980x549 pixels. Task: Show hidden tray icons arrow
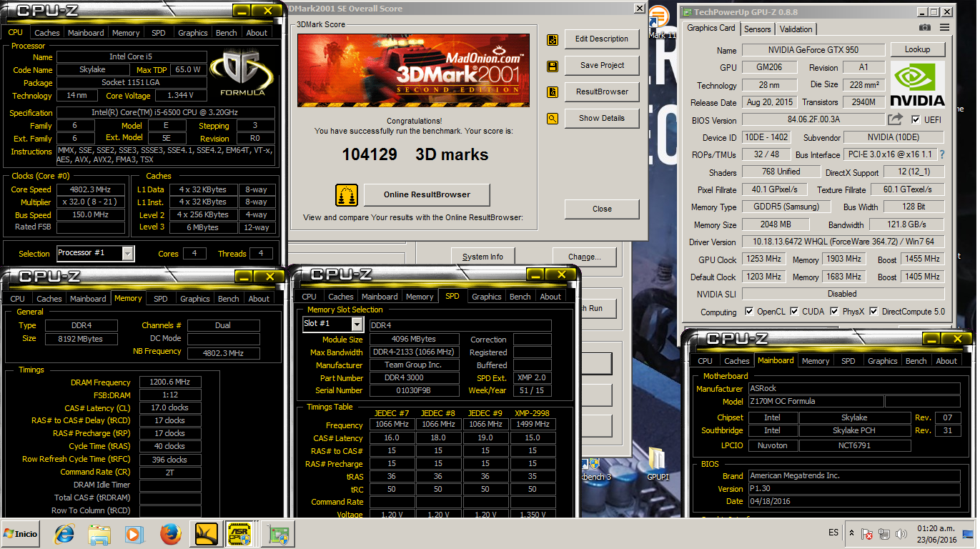point(852,533)
